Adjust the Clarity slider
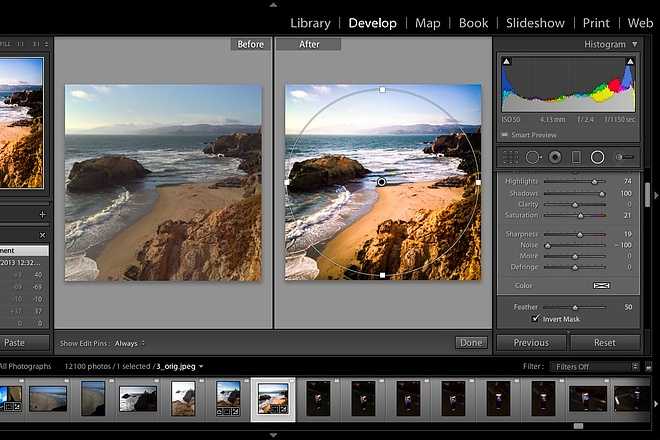This screenshot has height=440, width=660. click(575, 205)
